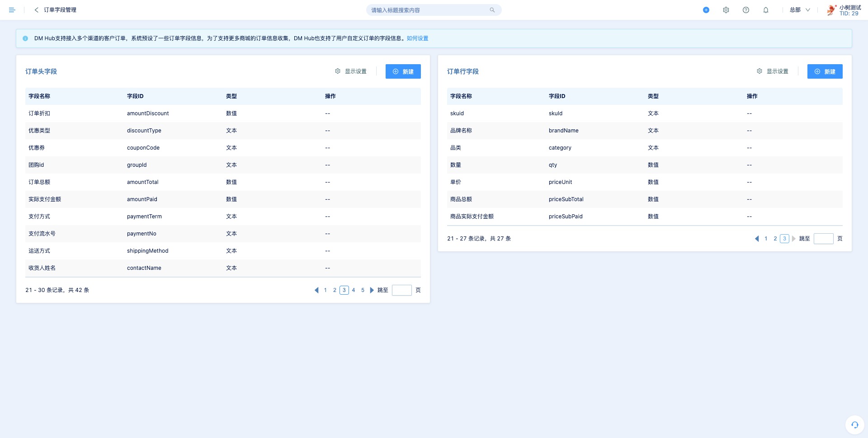The image size is (868, 438).
Task: Go to next page in 订单头字段 pagination
Action: point(372,290)
